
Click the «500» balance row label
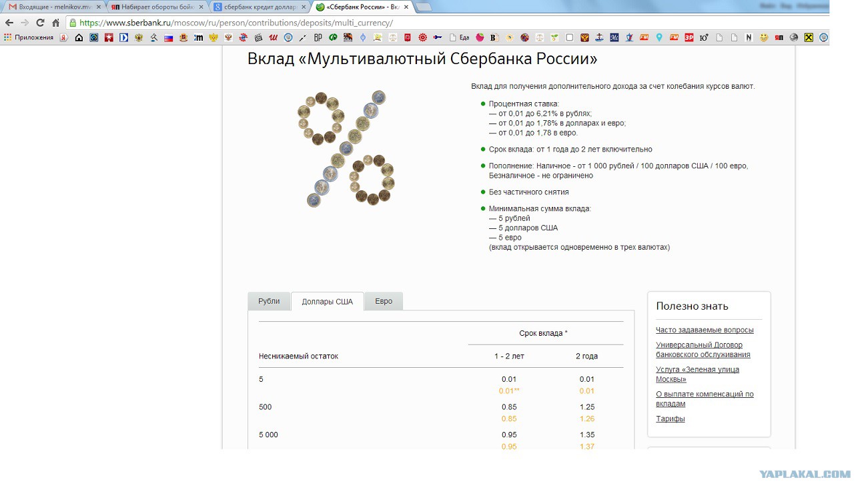(265, 407)
